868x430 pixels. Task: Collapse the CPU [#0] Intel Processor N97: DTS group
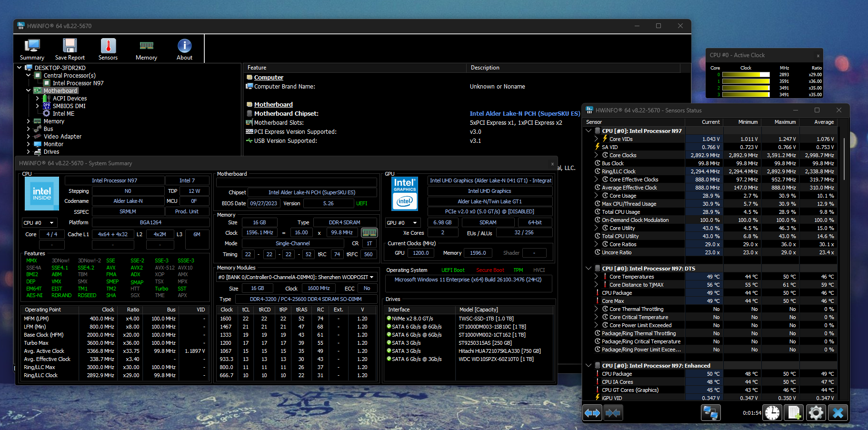pos(589,268)
